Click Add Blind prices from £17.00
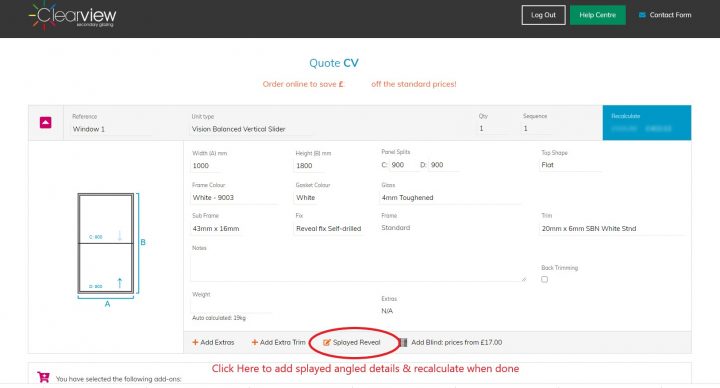Screen dimensions: 720x388 click(x=451, y=342)
